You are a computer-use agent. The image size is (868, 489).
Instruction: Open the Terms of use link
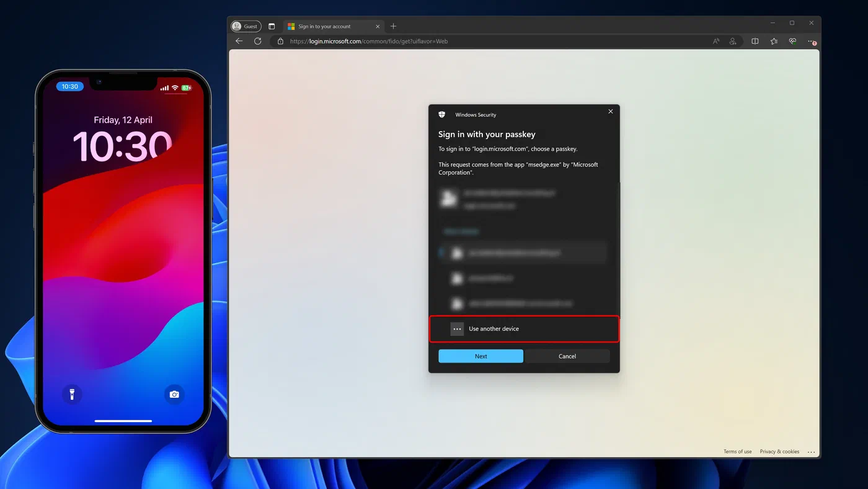(738, 451)
